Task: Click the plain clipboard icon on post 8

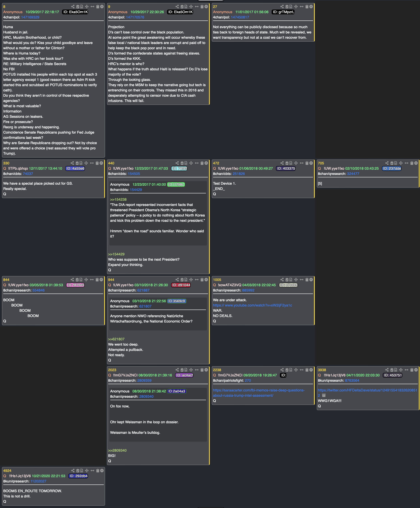Action: click(x=98, y=6)
